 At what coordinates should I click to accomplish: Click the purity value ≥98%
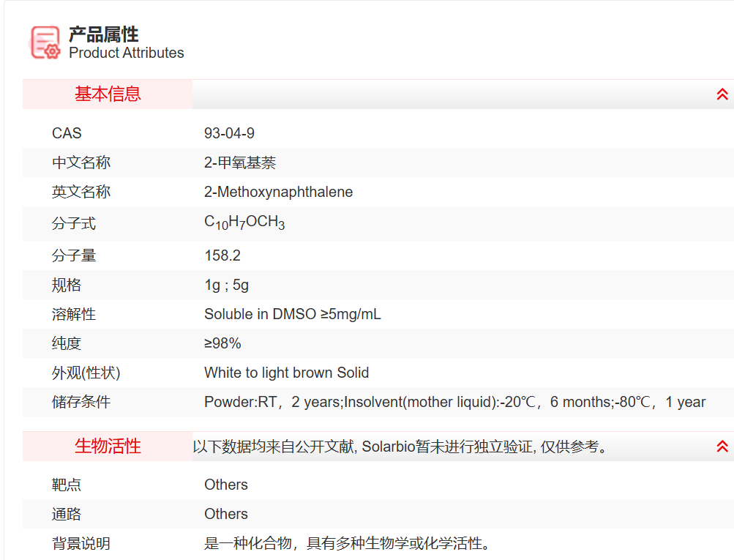tap(222, 343)
